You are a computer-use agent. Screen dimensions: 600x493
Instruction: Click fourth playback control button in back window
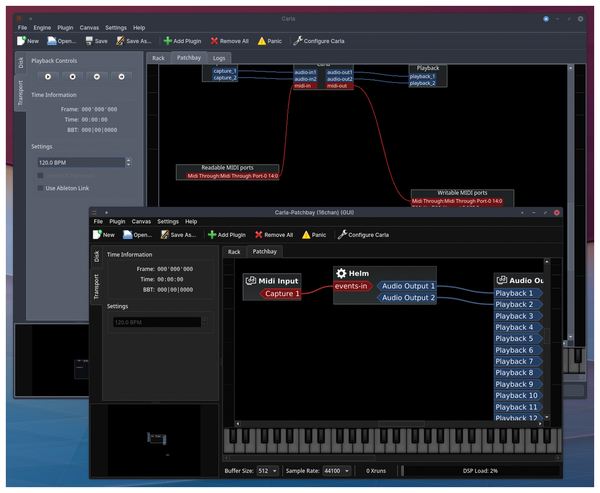click(x=121, y=77)
